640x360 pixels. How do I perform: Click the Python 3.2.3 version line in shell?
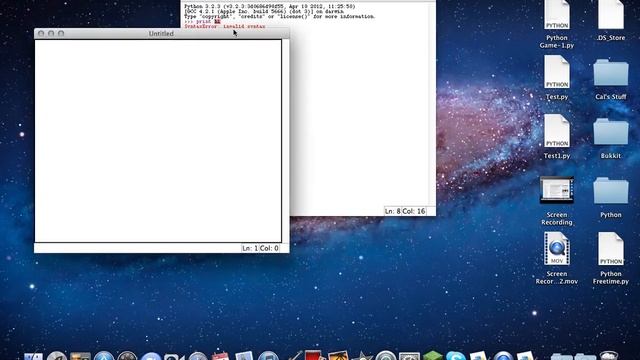tap(269, 7)
